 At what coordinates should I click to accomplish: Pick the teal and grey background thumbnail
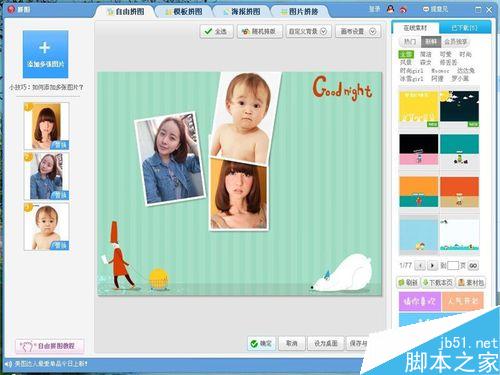pos(459,149)
